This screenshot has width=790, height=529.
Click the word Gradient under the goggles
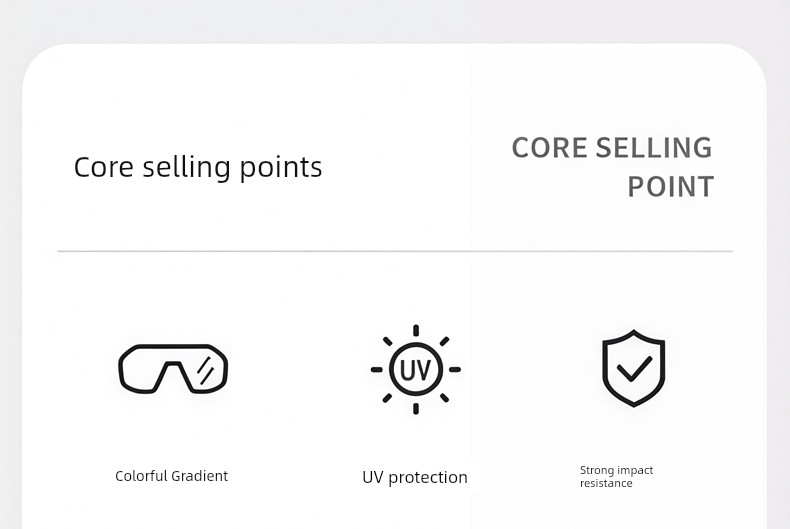pyautogui.click(x=200, y=476)
